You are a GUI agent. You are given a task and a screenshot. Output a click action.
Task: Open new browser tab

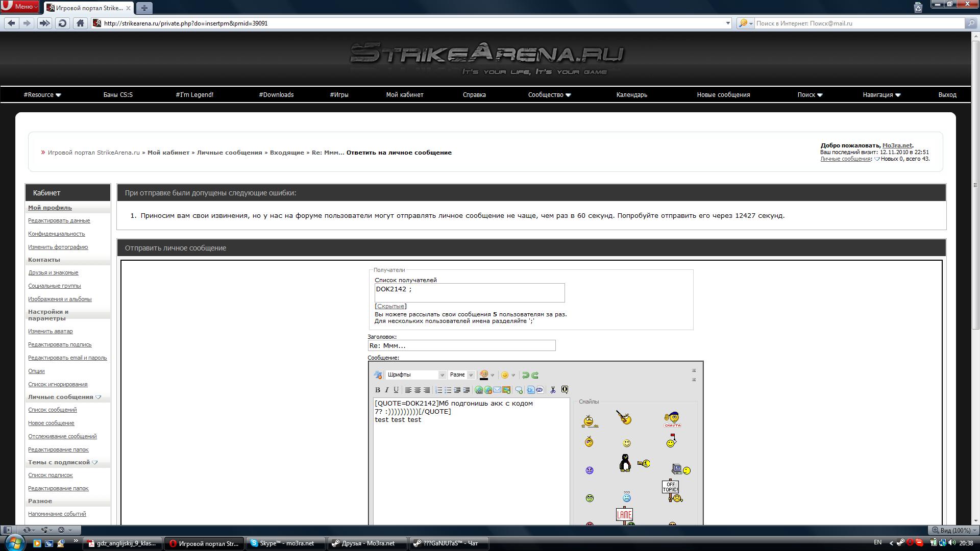[144, 8]
